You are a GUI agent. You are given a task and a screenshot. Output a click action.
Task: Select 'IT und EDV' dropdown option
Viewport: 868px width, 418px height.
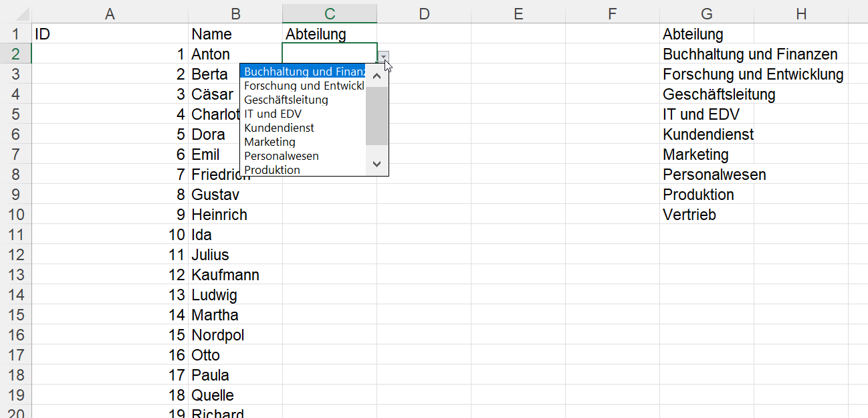click(273, 114)
